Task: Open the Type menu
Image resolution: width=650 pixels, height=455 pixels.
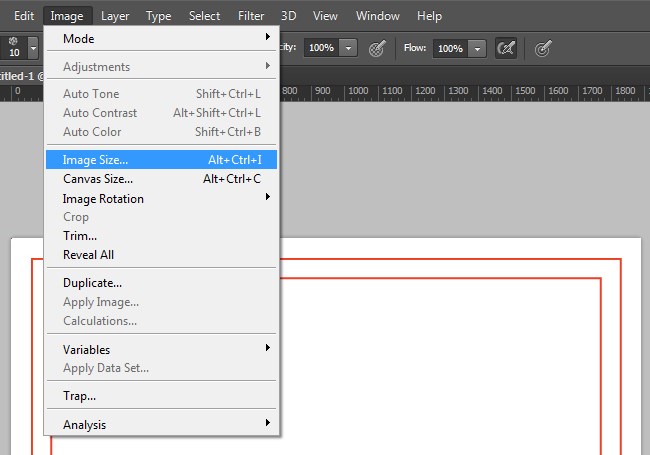Action: tap(158, 16)
